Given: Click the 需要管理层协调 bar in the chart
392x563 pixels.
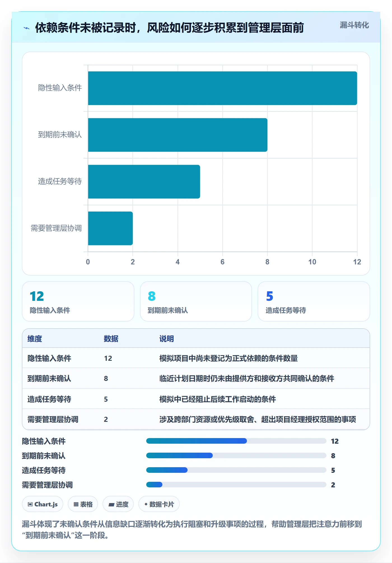Looking at the screenshot, I should pos(110,228).
